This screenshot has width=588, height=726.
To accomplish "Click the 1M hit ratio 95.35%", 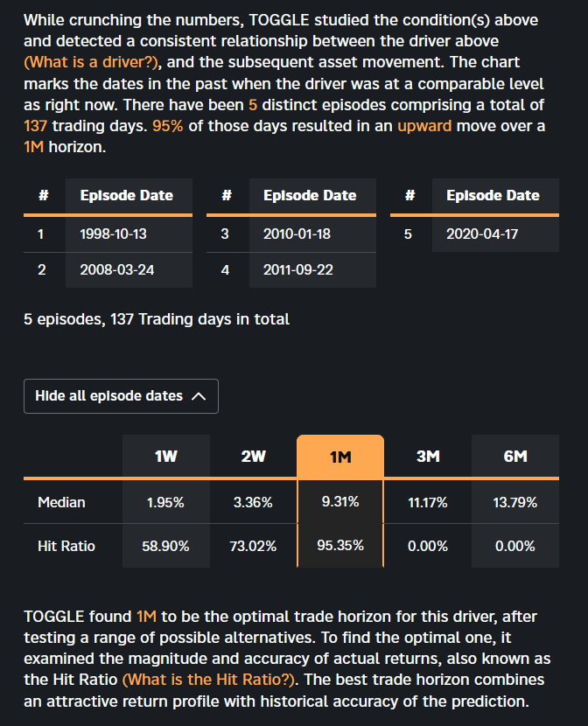I will [340, 545].
